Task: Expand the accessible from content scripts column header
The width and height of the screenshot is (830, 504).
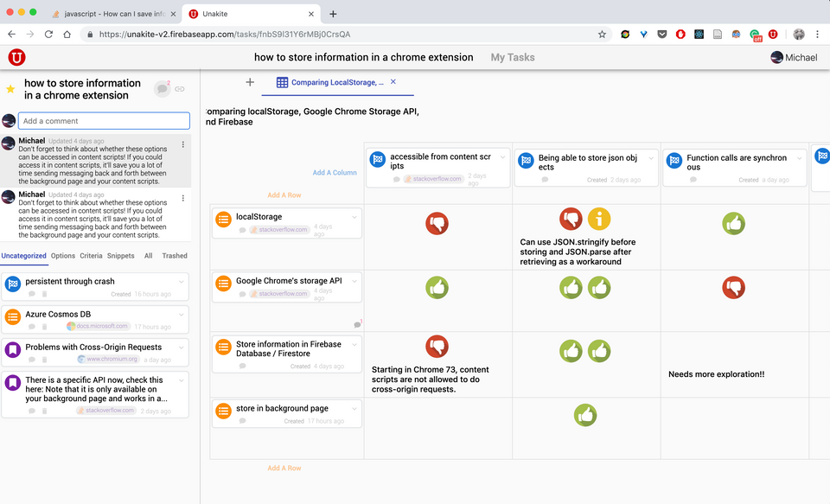Action: tap(502, 157)
